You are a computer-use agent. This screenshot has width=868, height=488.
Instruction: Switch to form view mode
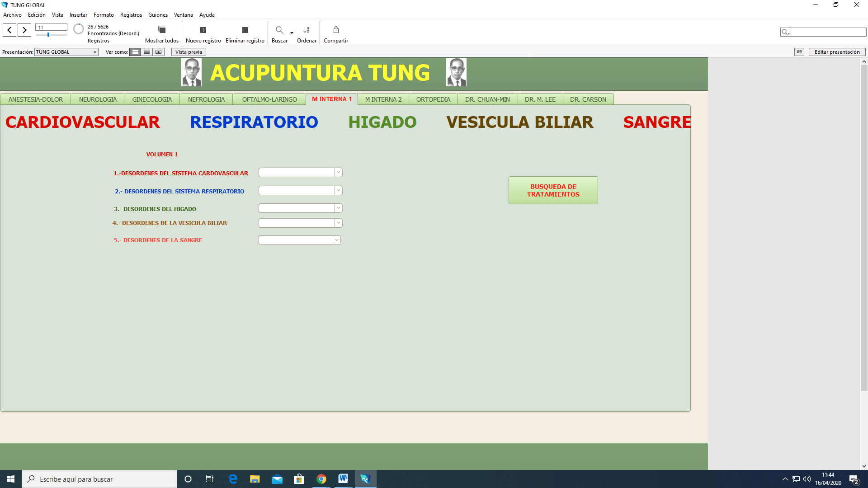click(135, 52)
